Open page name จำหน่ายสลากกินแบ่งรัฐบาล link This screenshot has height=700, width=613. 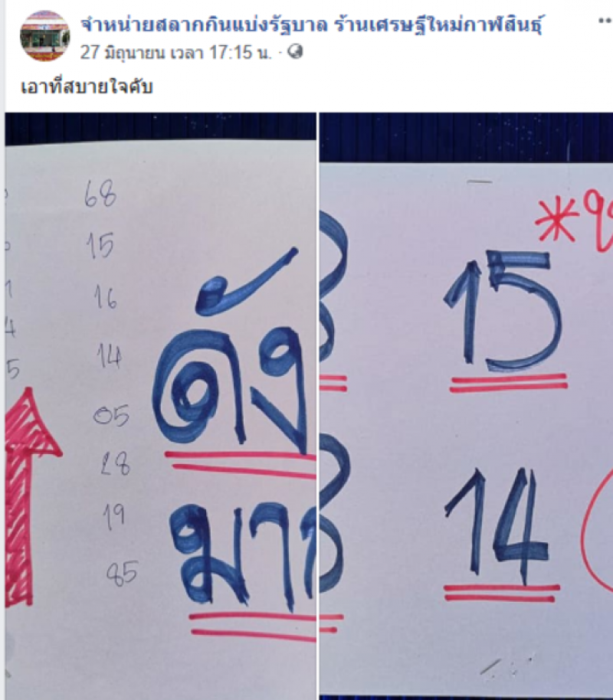[x=311, y=25]
